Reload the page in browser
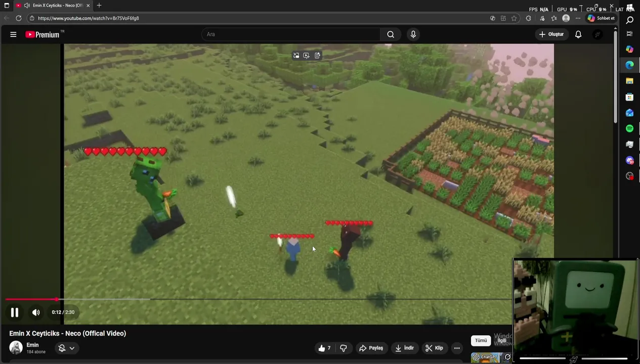 click(x=19, y=18)
